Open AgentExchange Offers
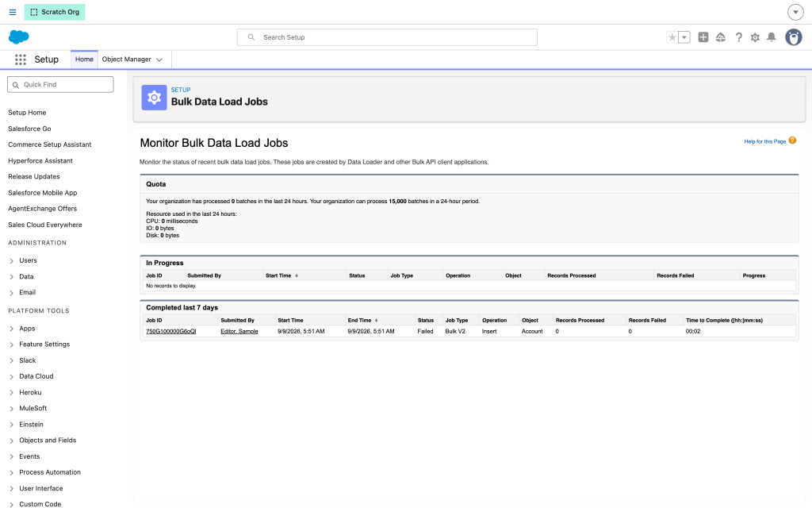Image resolution: width=812 pixels, height=508 pixels. (x=43, y=209)
